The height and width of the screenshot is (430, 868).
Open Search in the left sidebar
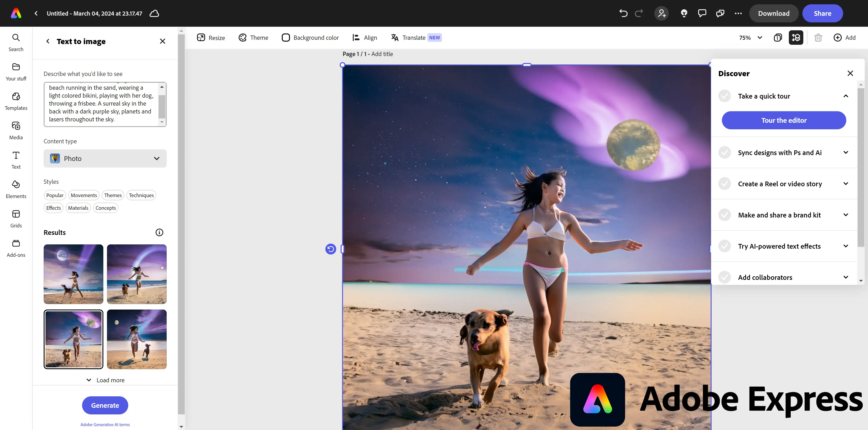pos(16,42)
